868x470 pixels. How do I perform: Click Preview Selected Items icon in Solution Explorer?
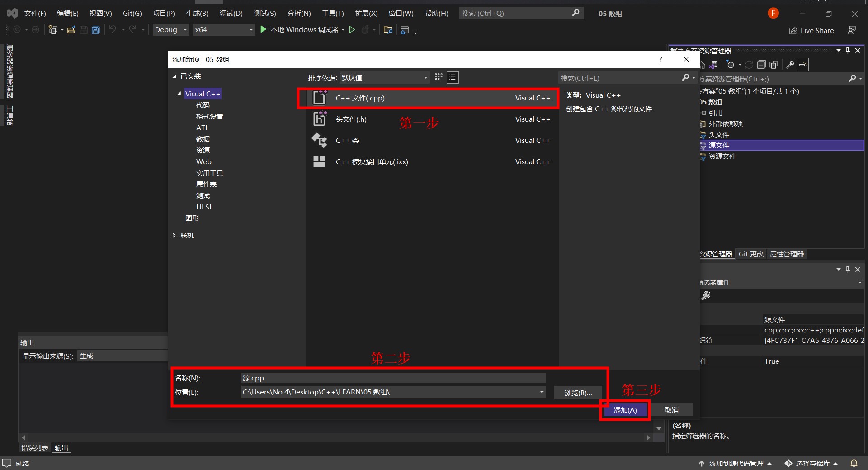point(802,65)
